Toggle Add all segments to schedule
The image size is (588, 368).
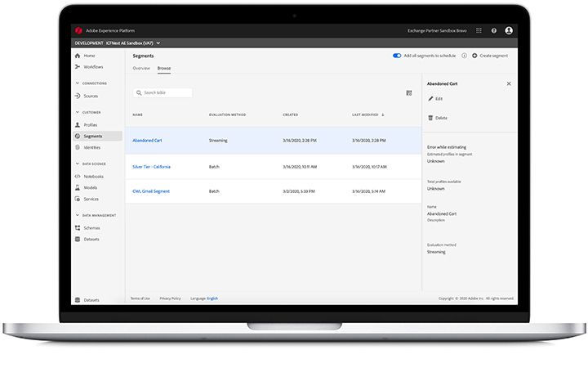pyautogui.click(x=397, y=56)
